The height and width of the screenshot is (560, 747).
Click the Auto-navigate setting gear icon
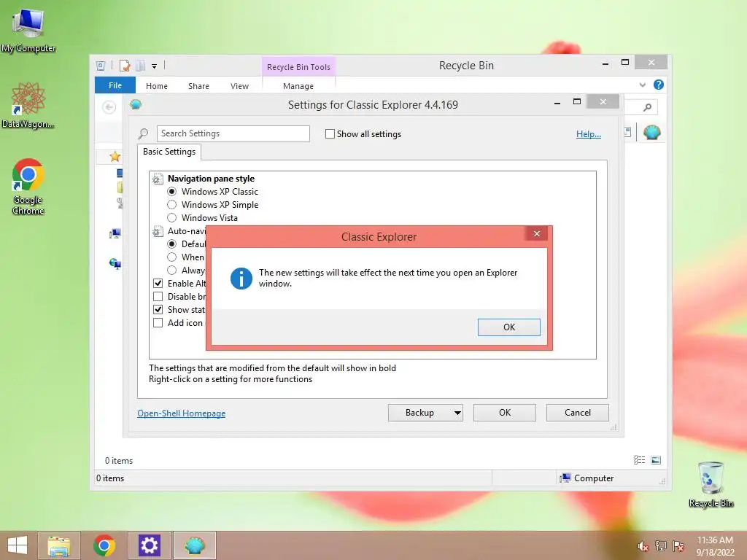158,231
